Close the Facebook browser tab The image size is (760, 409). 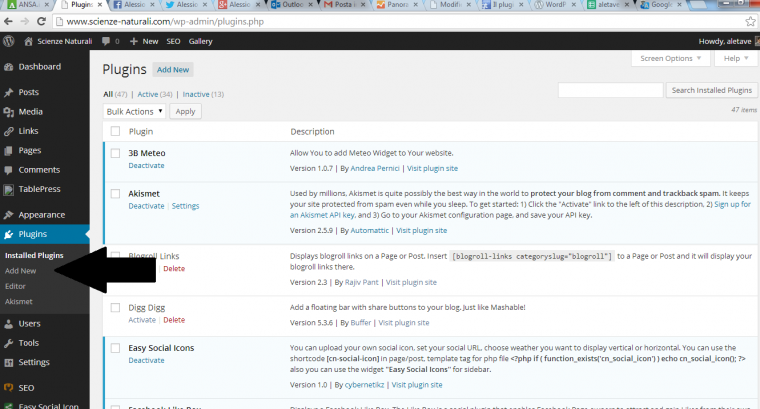tap(152, 4)
